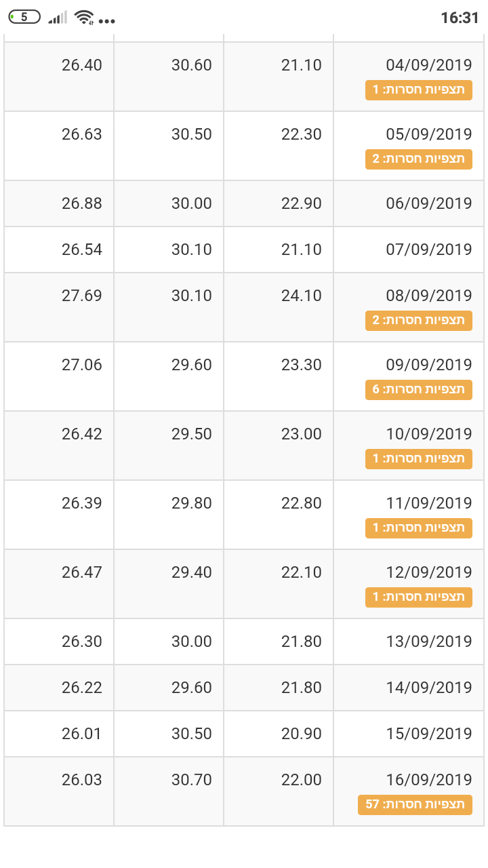Tap the Wi-Fi status icon
The image size is (488, 868).
click(84, 18)
